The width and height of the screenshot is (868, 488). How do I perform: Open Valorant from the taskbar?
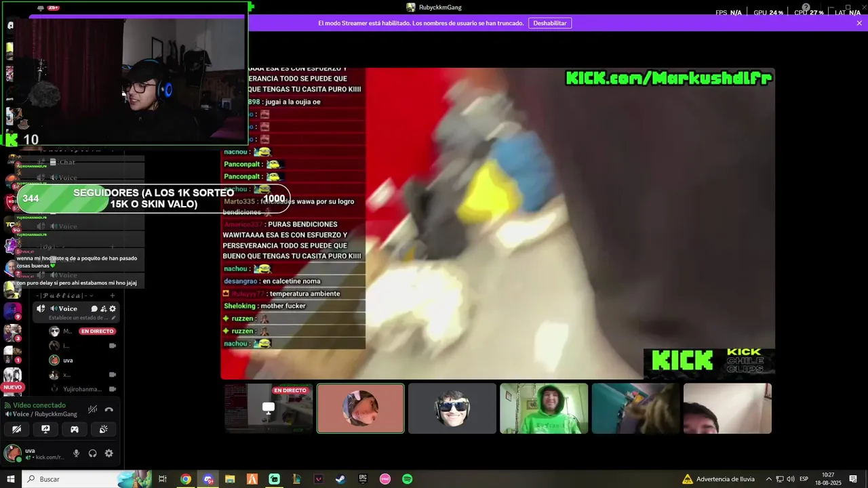319,479
